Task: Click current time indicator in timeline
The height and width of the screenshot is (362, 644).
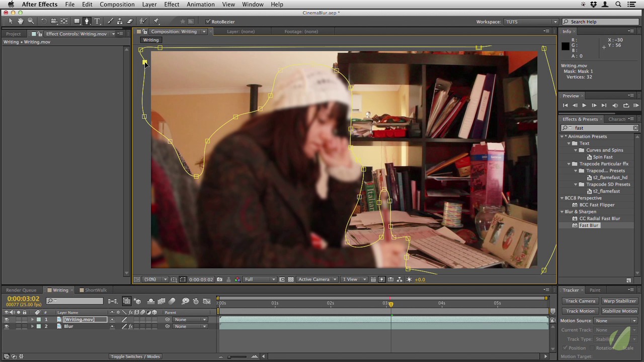Action: pyautogui.click(x=391, y=304)
